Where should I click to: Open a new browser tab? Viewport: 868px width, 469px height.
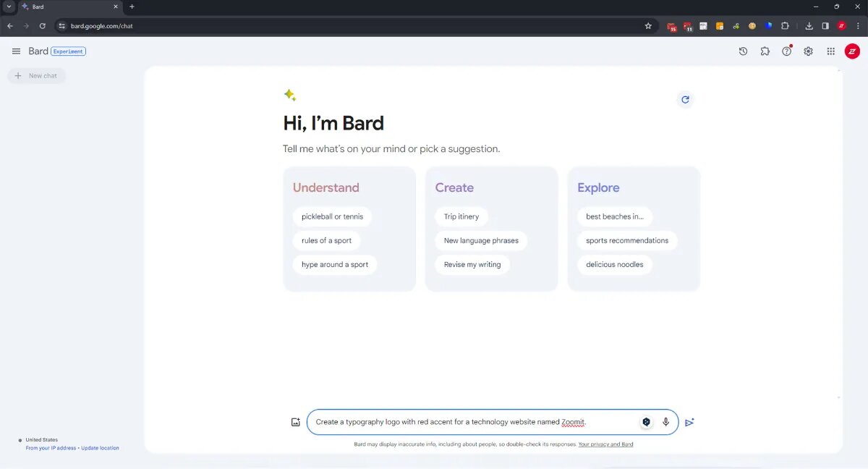point(132,7)
